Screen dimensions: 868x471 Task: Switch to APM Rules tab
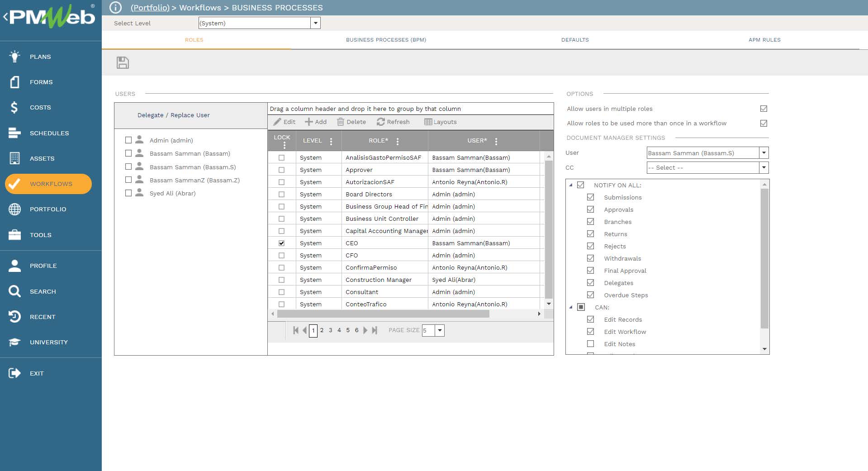pyautogui.click(x=764, y=40)
